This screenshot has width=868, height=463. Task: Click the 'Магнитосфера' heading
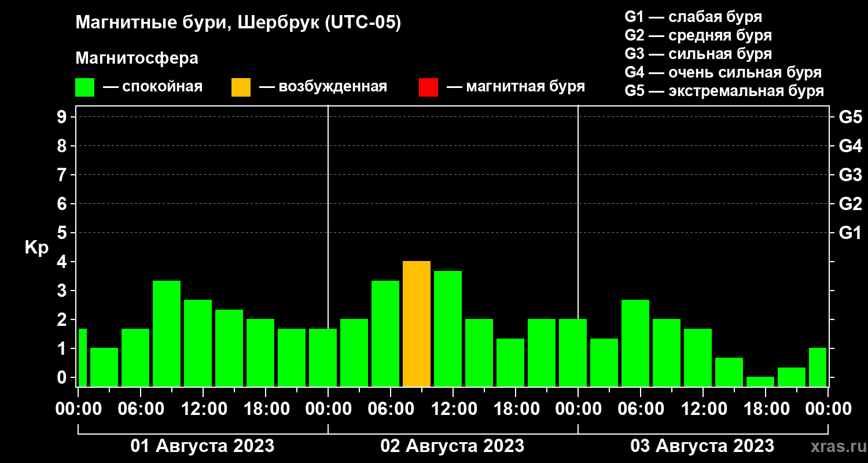tap(137, 58)
